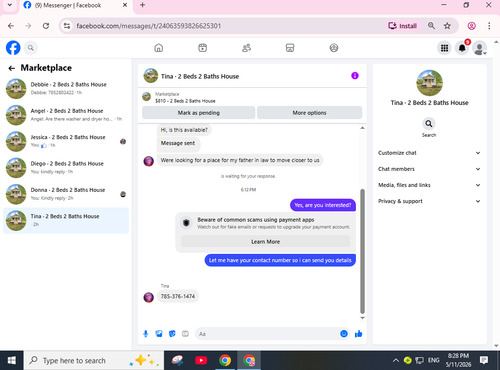Click the purple conversation info icon
Viewport: 500px width, 370px height.
[355, 76]
